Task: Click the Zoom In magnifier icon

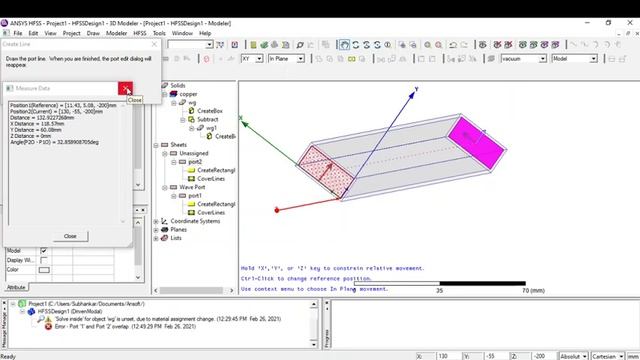Action: [427, 44]
